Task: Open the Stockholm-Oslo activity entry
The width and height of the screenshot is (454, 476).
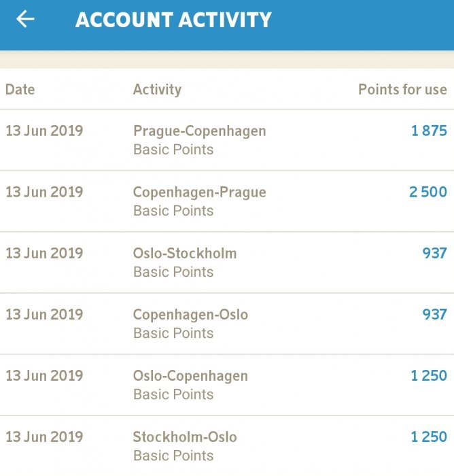Action: pos(185,437)
